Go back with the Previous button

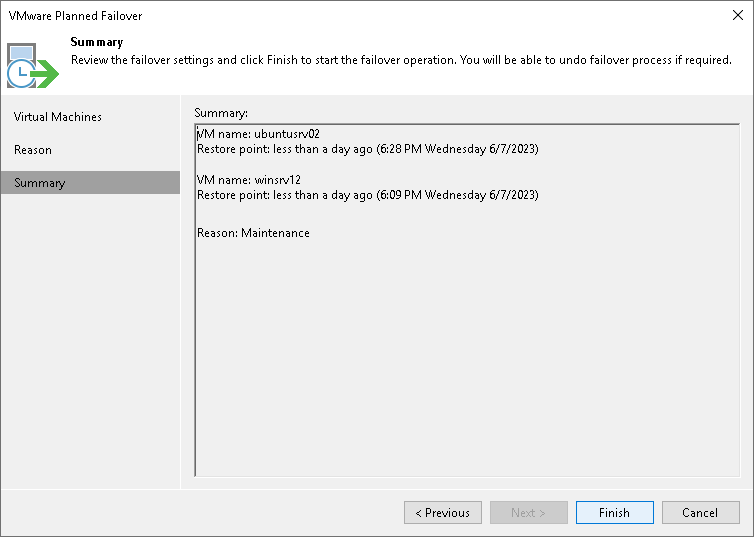click(x=442, y=512)
